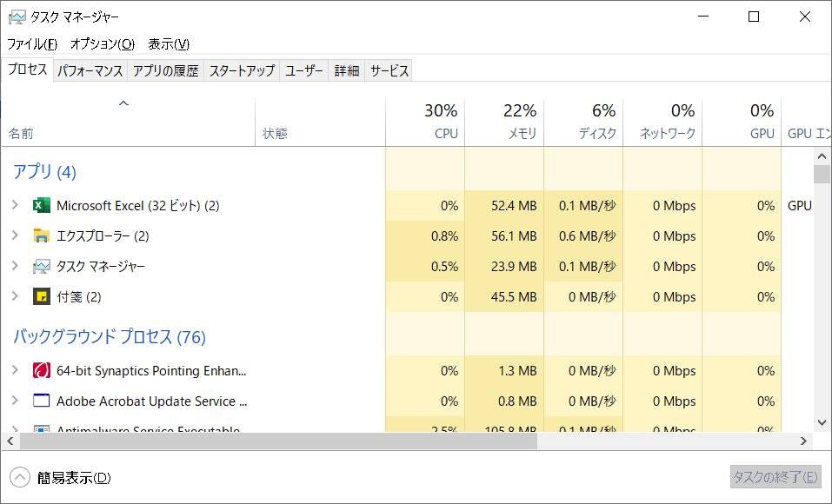Viewport: 832px width, 504px height.
Task: Click the 56.1 MB memory cell
Action: 504,235
